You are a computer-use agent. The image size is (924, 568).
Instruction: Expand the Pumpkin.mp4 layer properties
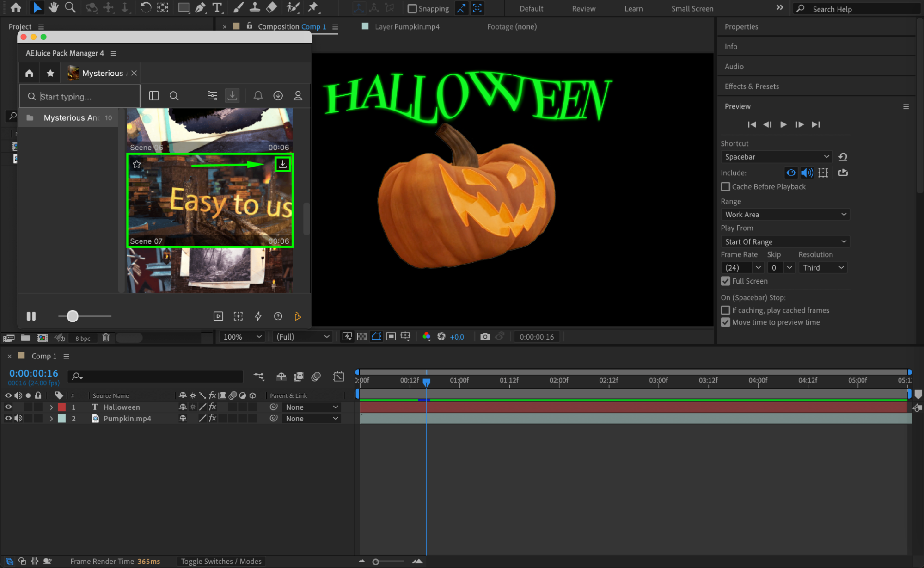tap(51, 419)
